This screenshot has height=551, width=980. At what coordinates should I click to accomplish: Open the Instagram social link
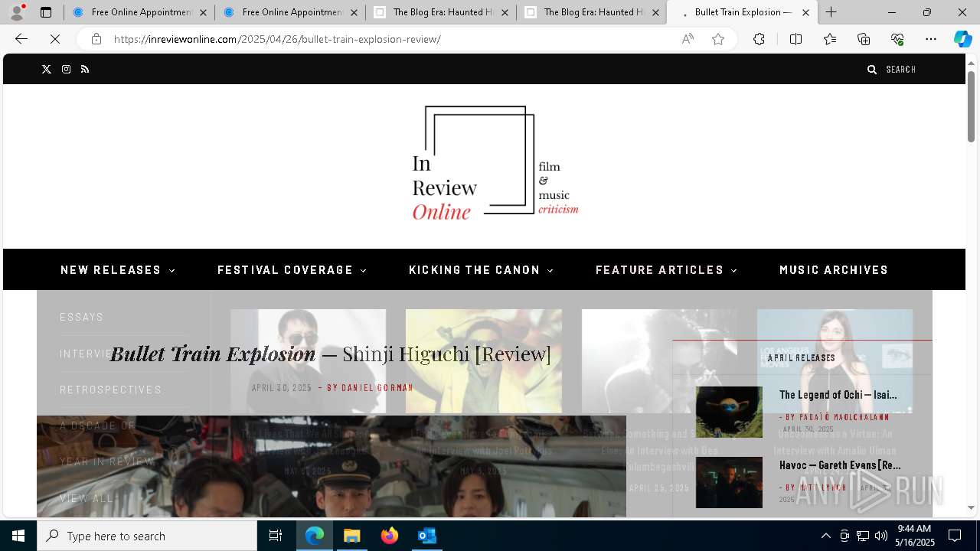pos(67,69)
